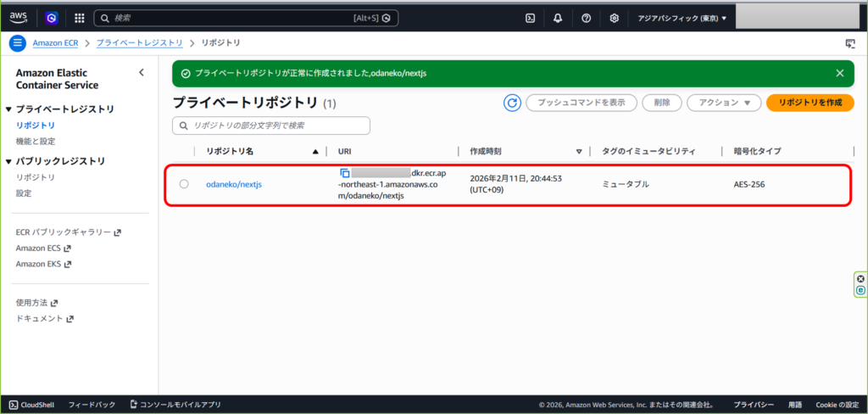The image size is (868, 414).
Task: Open CloudShell icon in top navigation bar
Action: (530, 17)
